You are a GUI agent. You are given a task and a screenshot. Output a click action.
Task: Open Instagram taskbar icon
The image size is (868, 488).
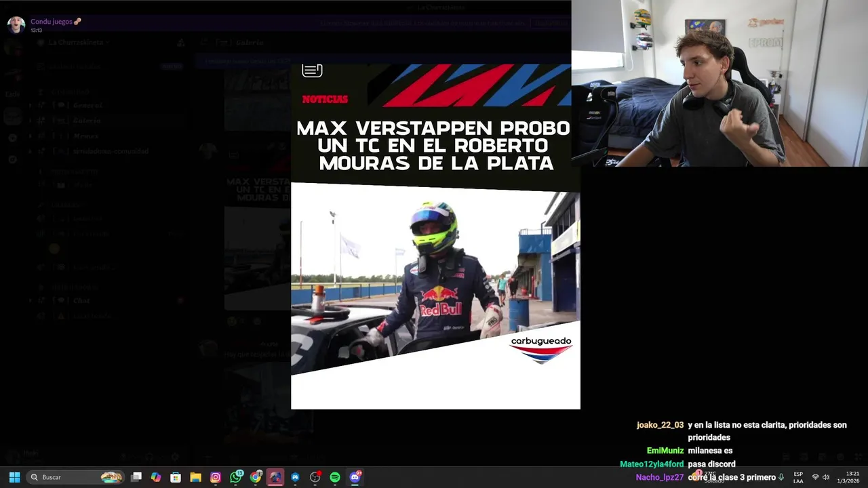[216, 477]
